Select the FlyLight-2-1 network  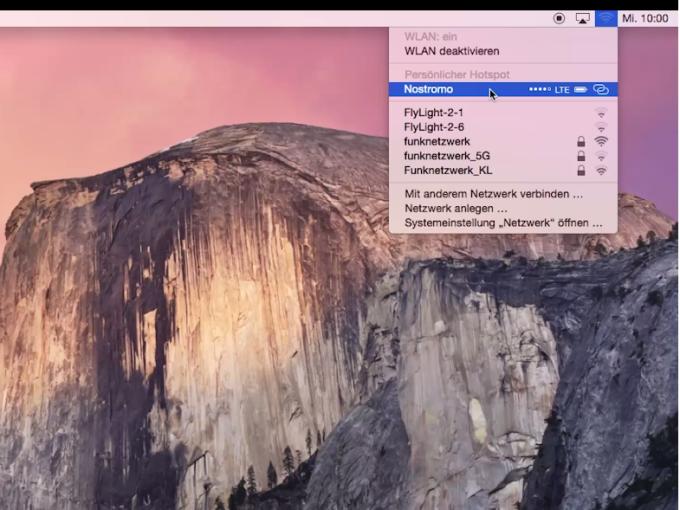[503, 113]
